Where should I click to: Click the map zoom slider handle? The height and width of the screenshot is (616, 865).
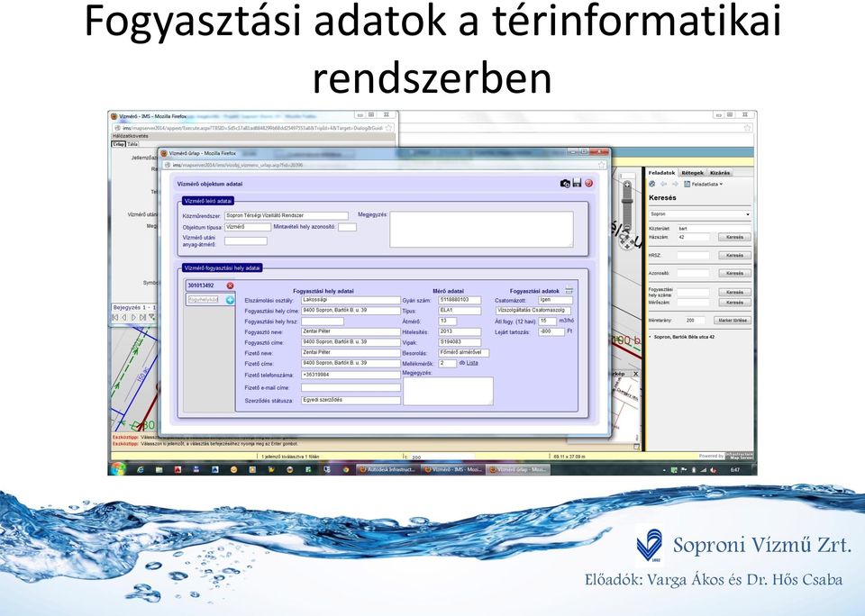627,203
